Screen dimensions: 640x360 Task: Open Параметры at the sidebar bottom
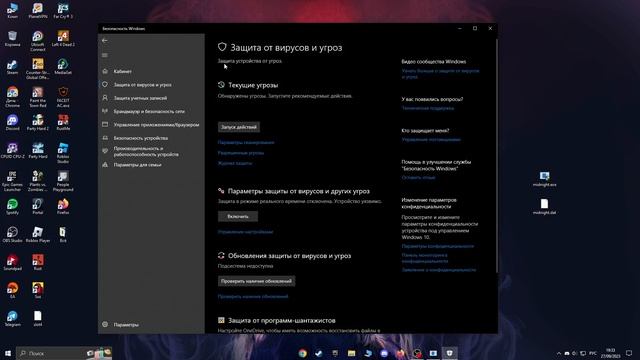tap(151, 325)
